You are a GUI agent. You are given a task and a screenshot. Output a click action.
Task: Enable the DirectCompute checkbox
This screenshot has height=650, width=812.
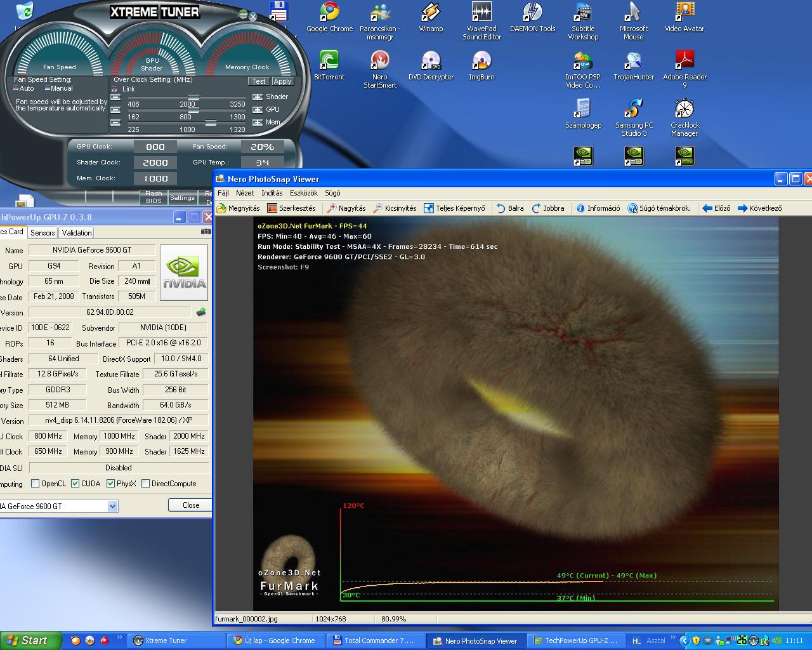click(x=146, y=484)
